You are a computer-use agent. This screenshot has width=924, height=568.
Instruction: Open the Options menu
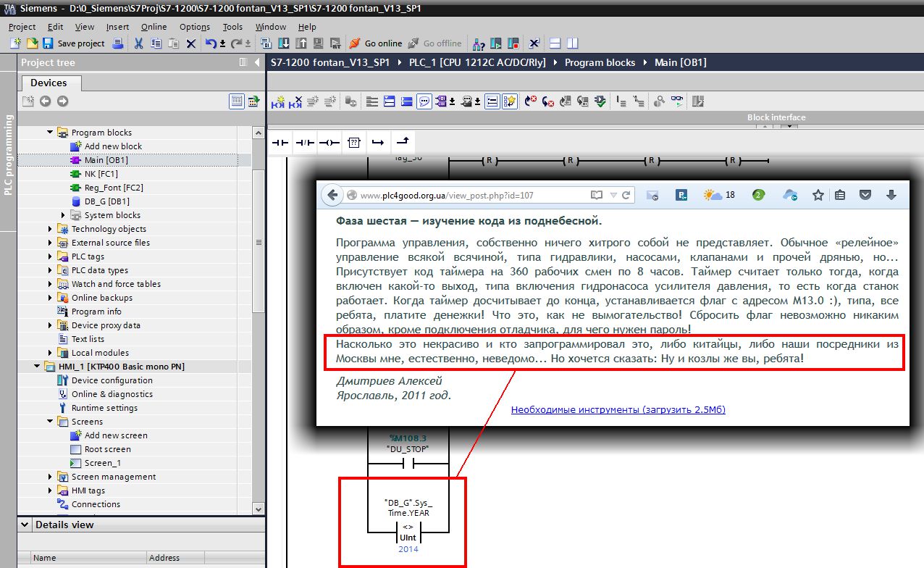point(195,27)
